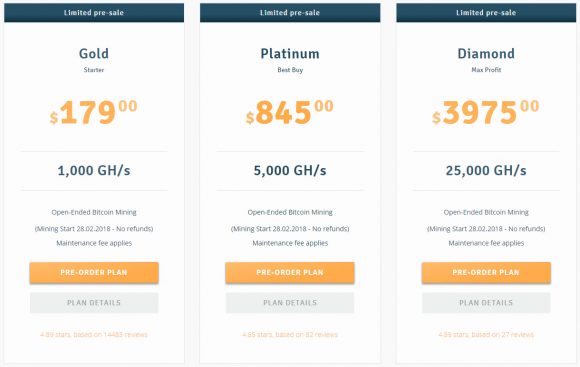Image resolution: width=580 pixels, height=367 pixels.
Task: Click the $179 Gold price
Action: click(94, 112)
